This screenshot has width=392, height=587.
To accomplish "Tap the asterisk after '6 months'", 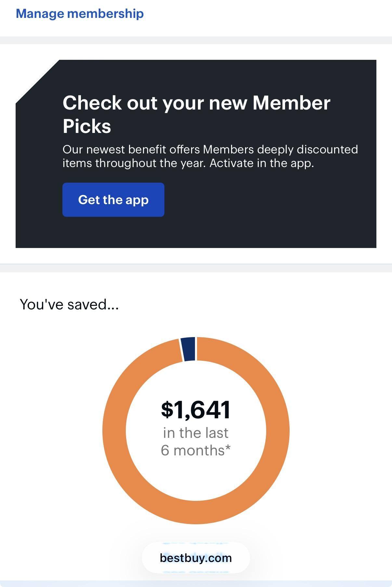I will coord(228,448).
